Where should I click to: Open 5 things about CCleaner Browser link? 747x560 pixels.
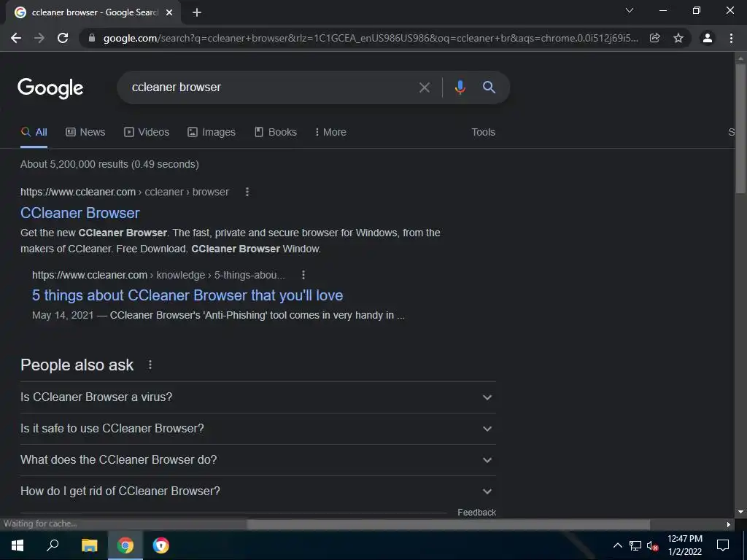[x=187, y=295]
